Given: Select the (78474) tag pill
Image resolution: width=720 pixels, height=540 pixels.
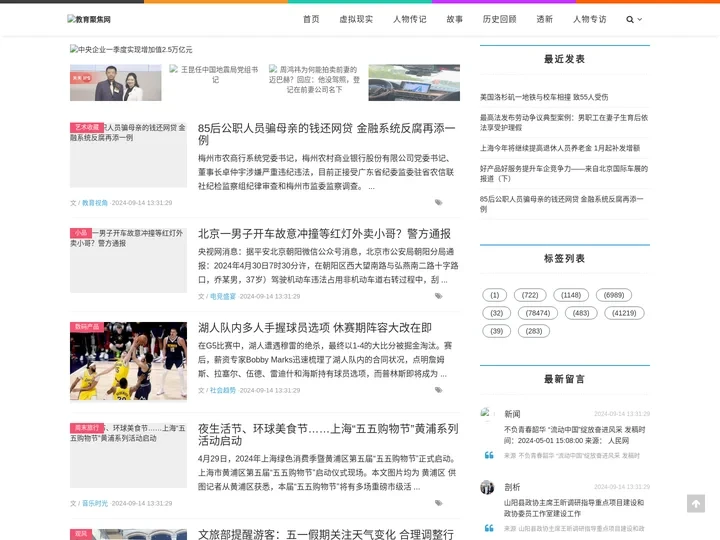Looking at the screenshot, I should 538,313.
